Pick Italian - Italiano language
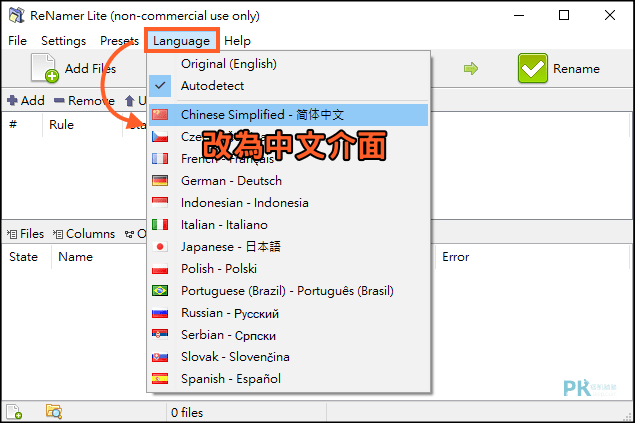Image resolution: width=635 pixels, height=423 pixels. 288,225
